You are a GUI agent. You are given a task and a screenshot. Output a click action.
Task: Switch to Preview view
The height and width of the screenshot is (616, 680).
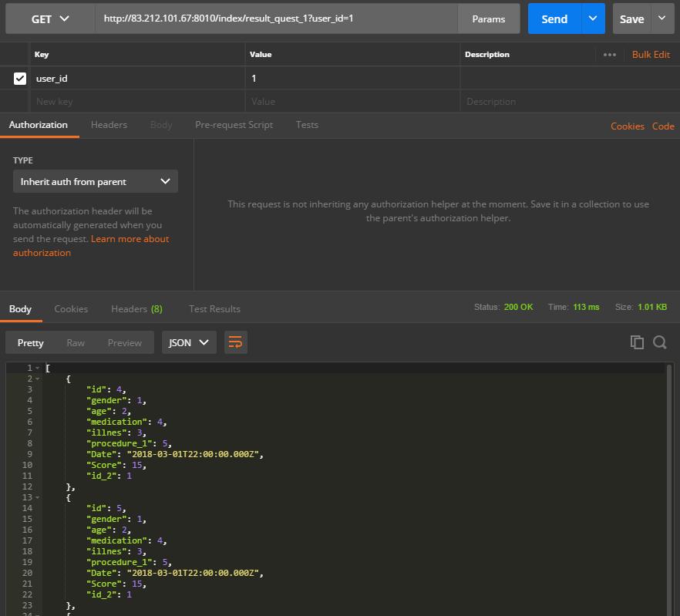(124, 343)
